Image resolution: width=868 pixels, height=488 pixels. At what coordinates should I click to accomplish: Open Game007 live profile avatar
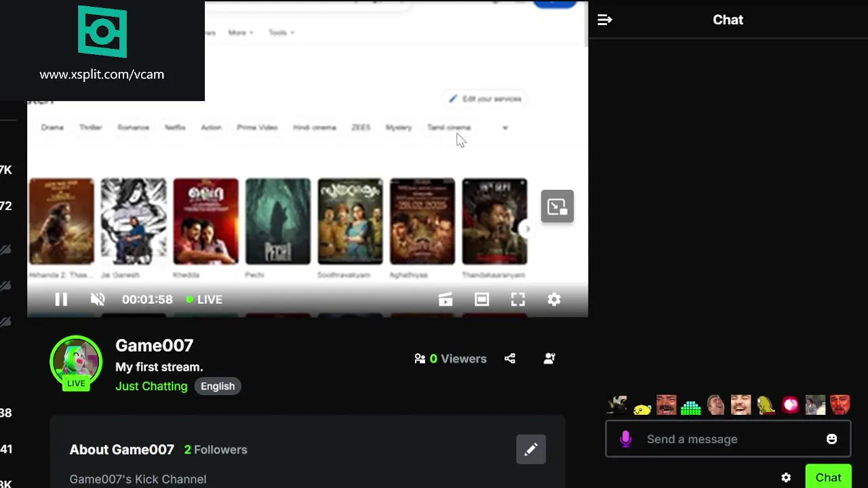(76, 363)
